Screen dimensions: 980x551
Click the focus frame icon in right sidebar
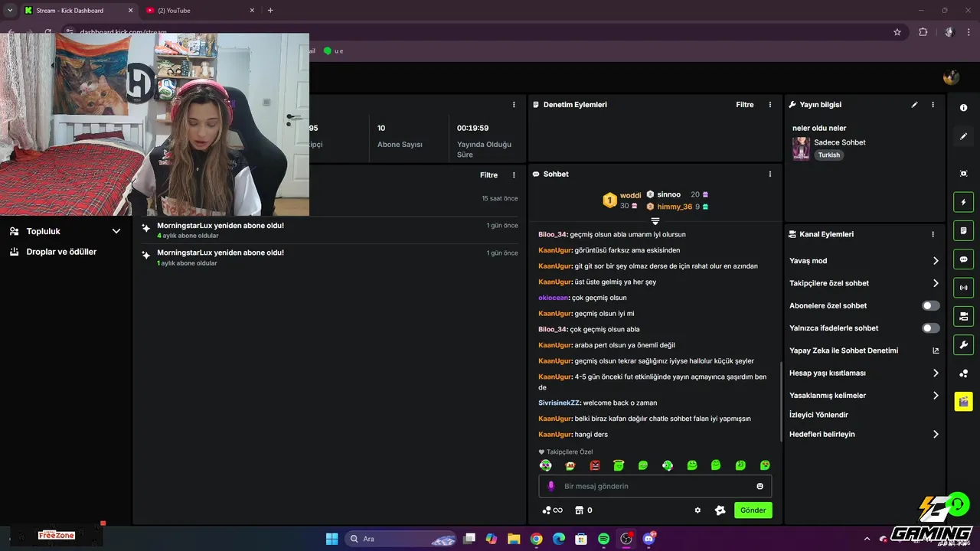(963, 174)
